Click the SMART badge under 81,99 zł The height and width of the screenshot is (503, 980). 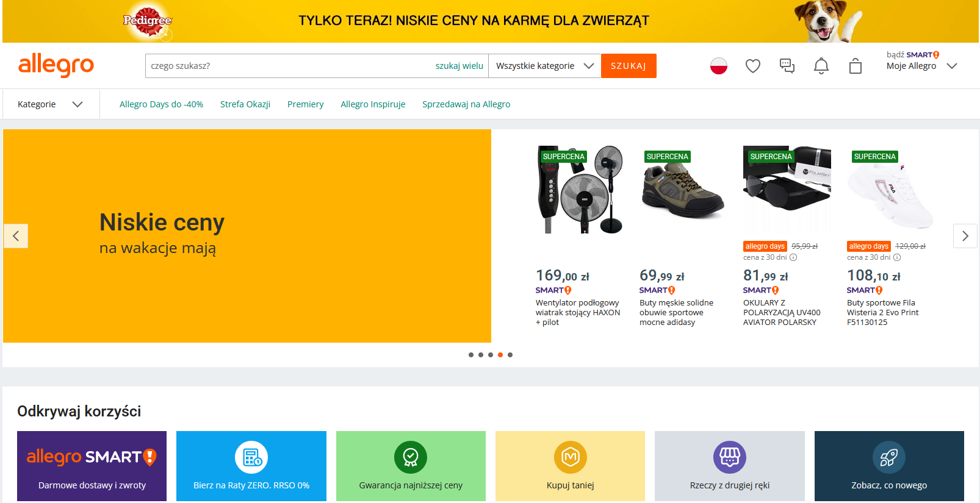click(x=761, y=290)
